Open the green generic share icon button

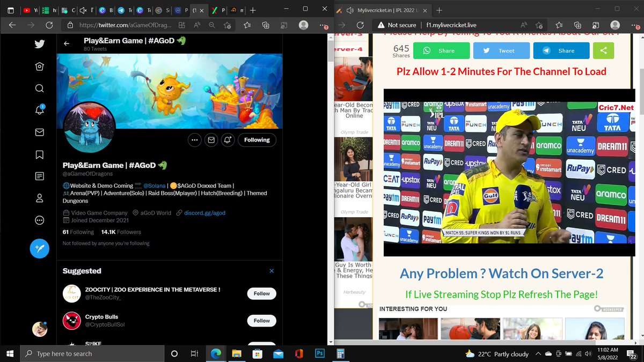[603, 50]
